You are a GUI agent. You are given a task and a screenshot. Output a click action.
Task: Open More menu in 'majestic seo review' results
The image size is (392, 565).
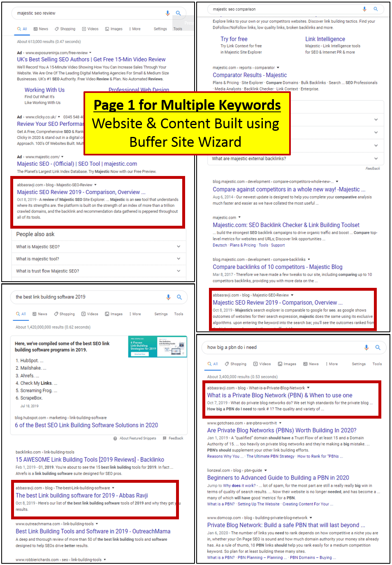(x=135, y=29)
